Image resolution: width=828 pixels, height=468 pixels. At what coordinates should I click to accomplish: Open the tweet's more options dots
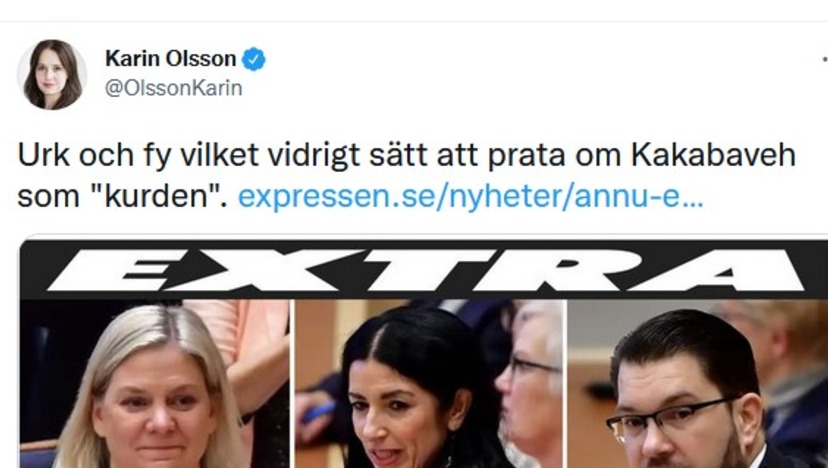point(824,59)
